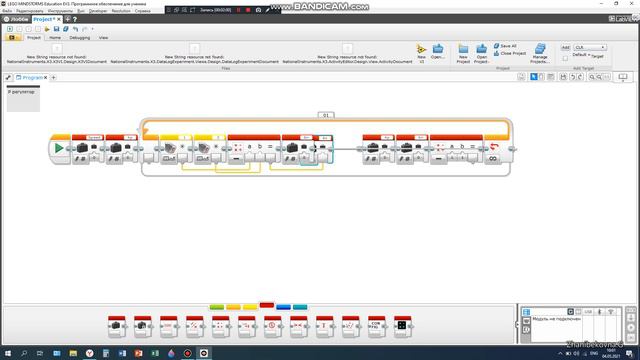The image size is (640, 360).
Task: Open the Default target dropdown arrow
Action: (589, 55)
